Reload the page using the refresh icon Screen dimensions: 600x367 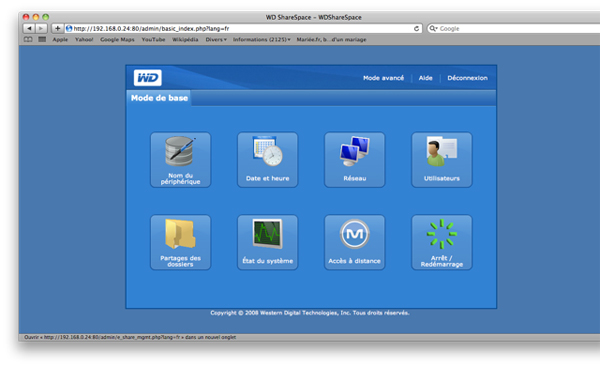point(416,28)
